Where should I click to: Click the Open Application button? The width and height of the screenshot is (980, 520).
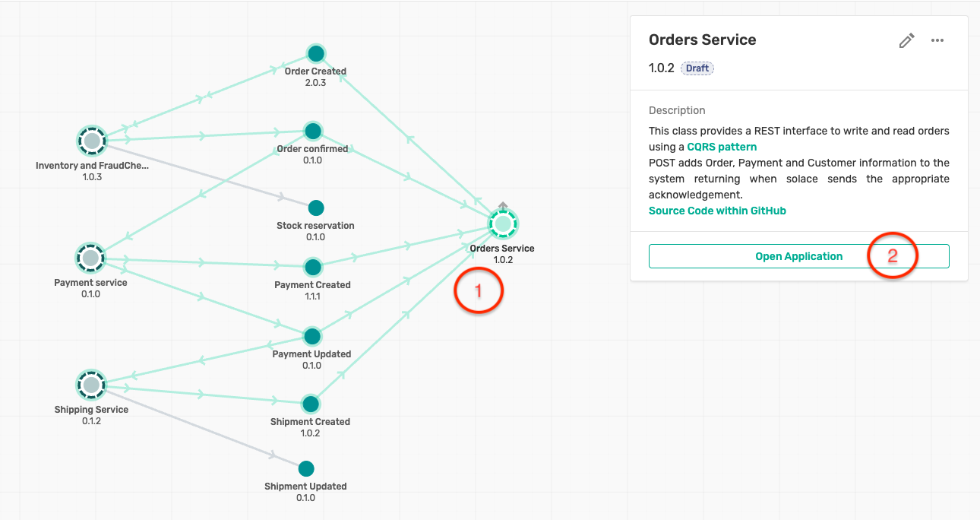[x=798, y=256]
